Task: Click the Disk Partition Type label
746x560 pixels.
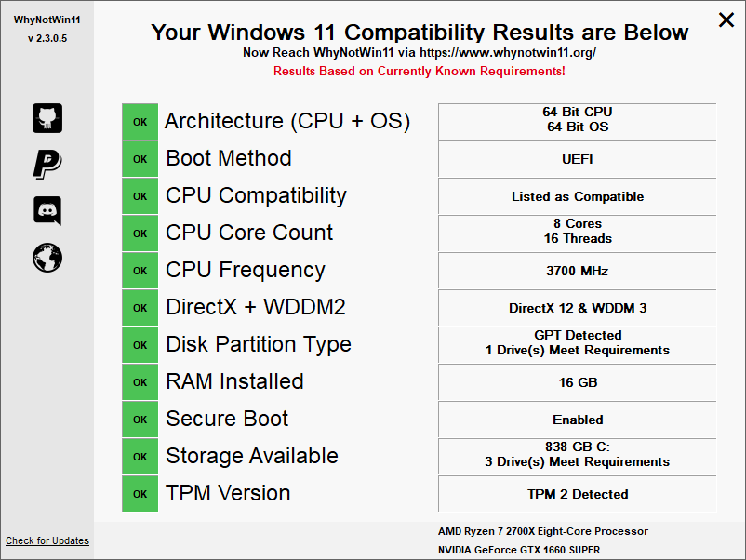Action: pos(259,344)
